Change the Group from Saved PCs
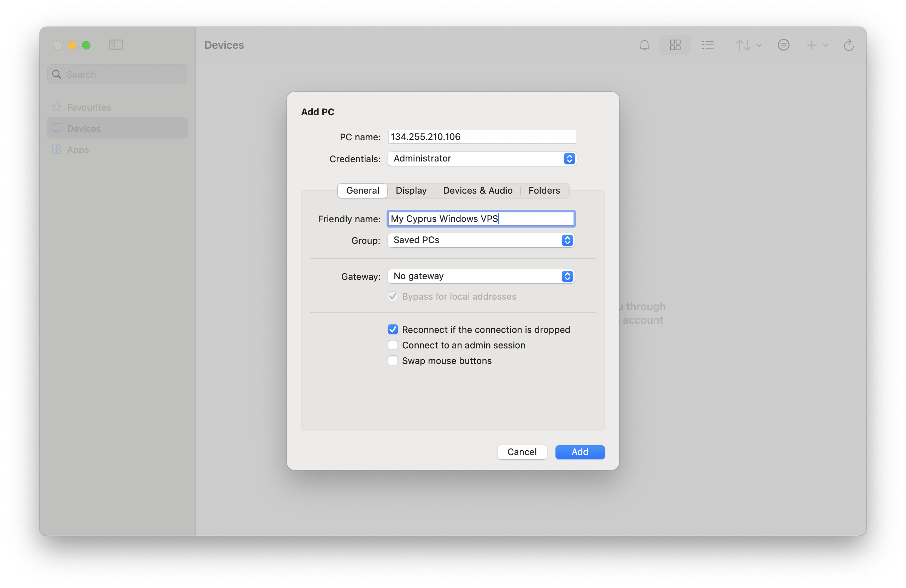This screenshot has height=588, width=906. coord(567,240)
